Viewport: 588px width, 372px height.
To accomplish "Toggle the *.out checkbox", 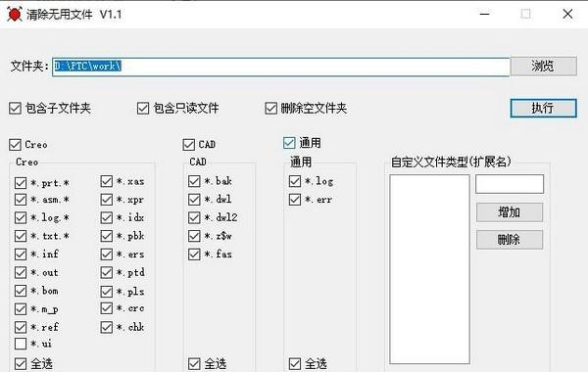I will (x=21, y=272).
